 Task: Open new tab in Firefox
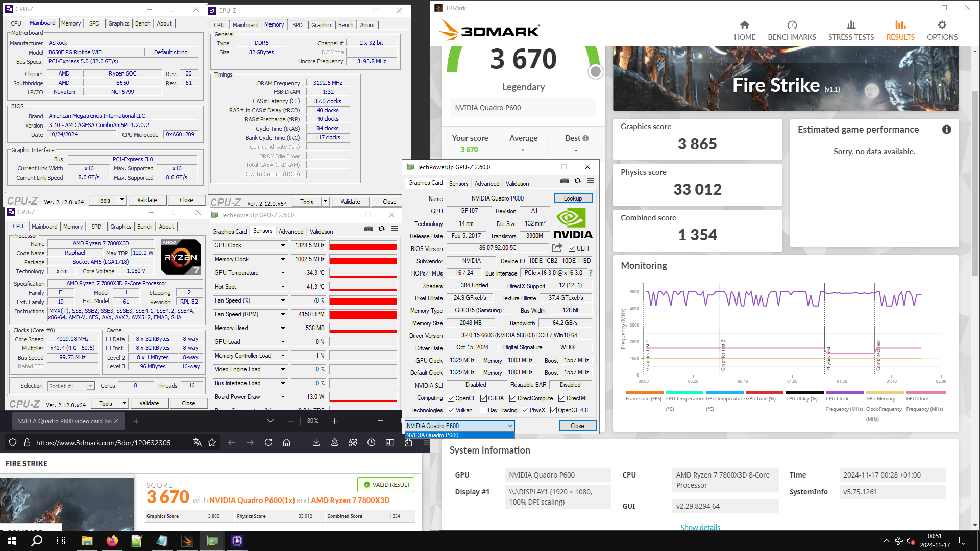click(136, 421)
